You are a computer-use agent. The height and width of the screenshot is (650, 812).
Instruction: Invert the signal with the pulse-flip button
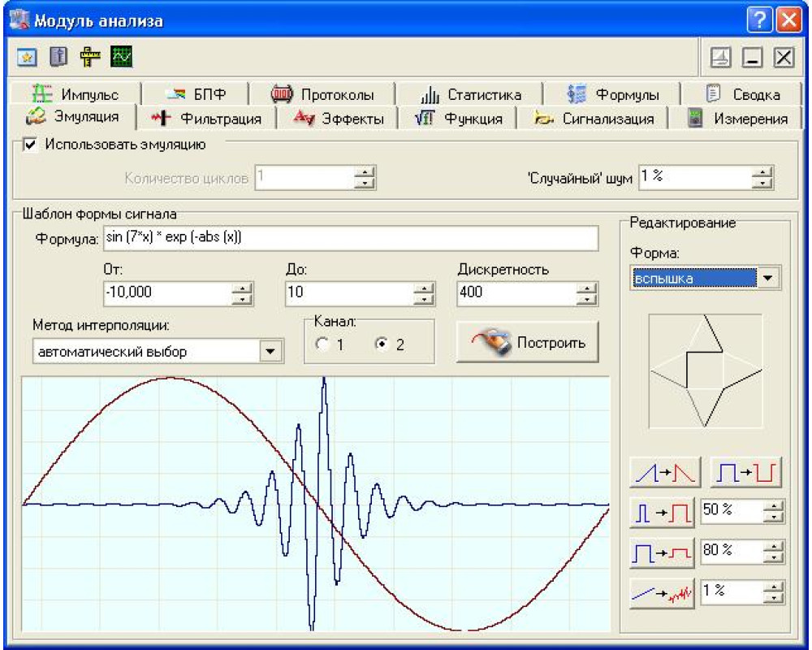click(x=745, y=473)
